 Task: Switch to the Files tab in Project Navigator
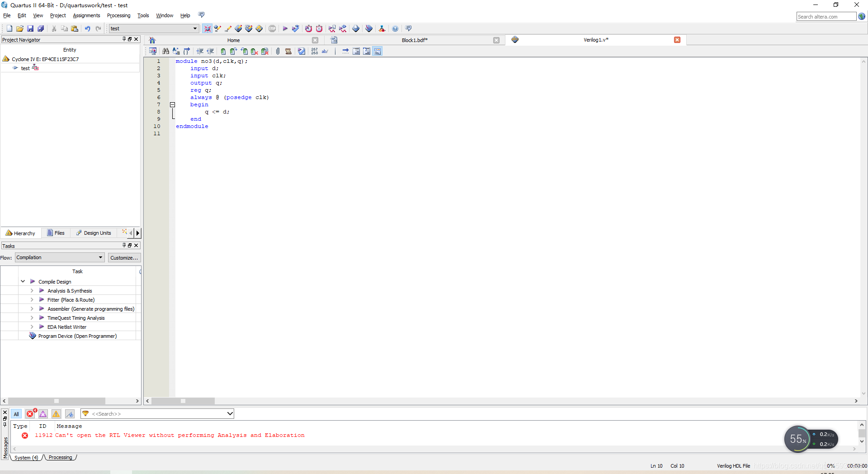point(56,233)
